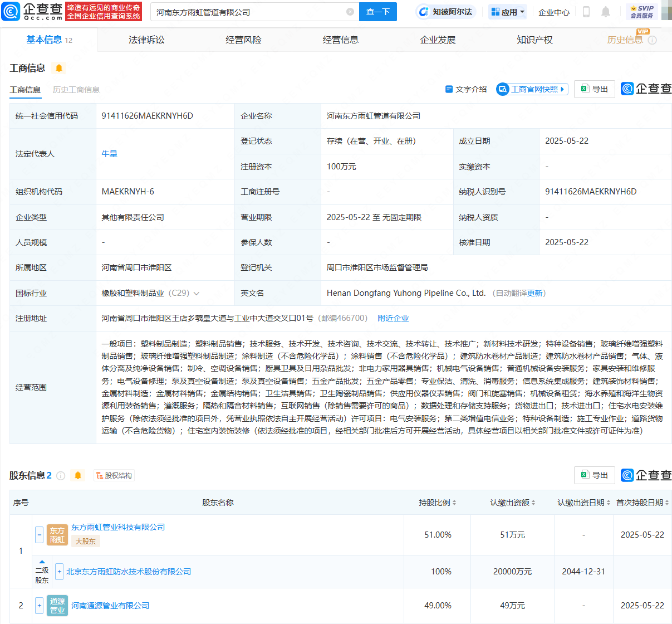Open the 知彼阿尔法 icon link
Image resolution: width=672 pixels, height=624 pixels.
[x=445, y=12]
